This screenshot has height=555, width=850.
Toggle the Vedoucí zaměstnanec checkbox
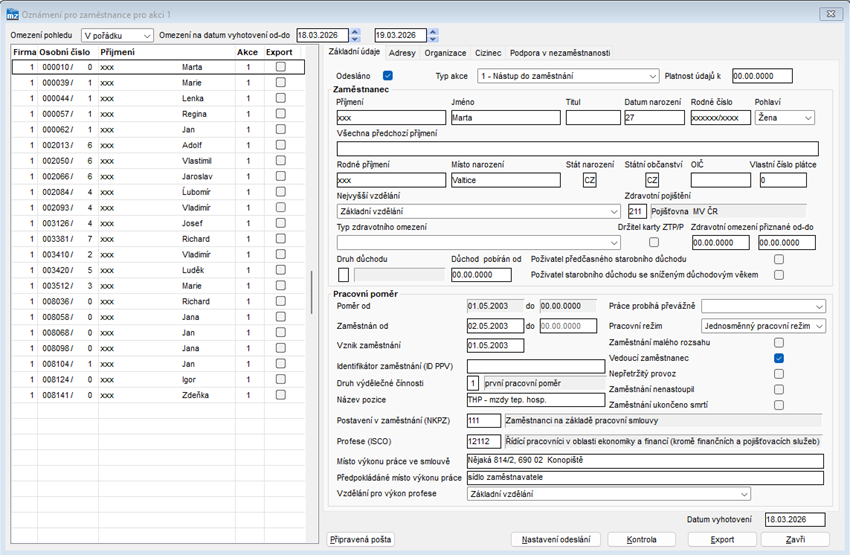pos(779,358)
